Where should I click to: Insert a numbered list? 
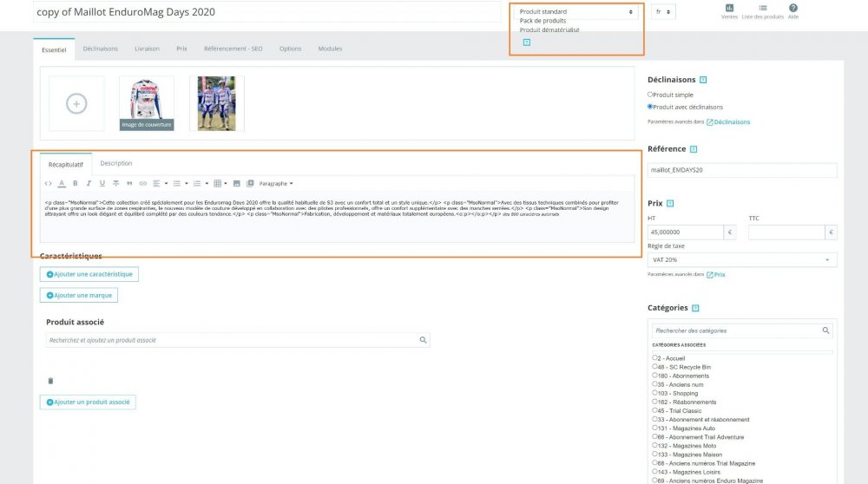196,184
